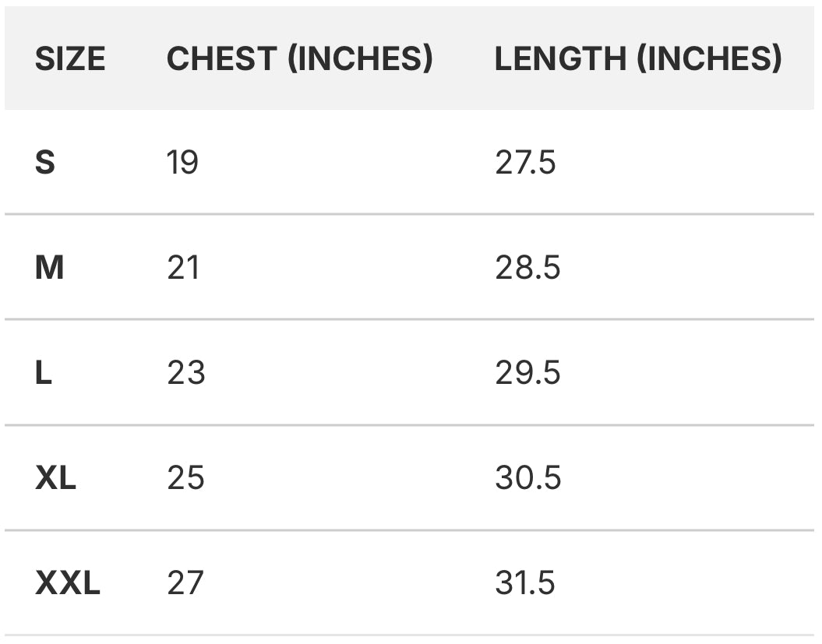Click length value 30.5 in XL row
The image size is (822, 644).
[x=527, y=477]
